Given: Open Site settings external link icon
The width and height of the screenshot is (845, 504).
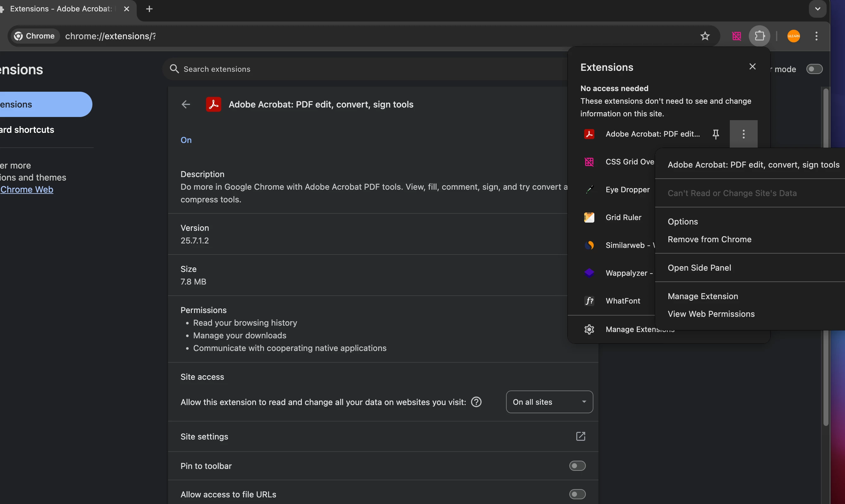Looking at the screenshot, I should click(580, 436).
